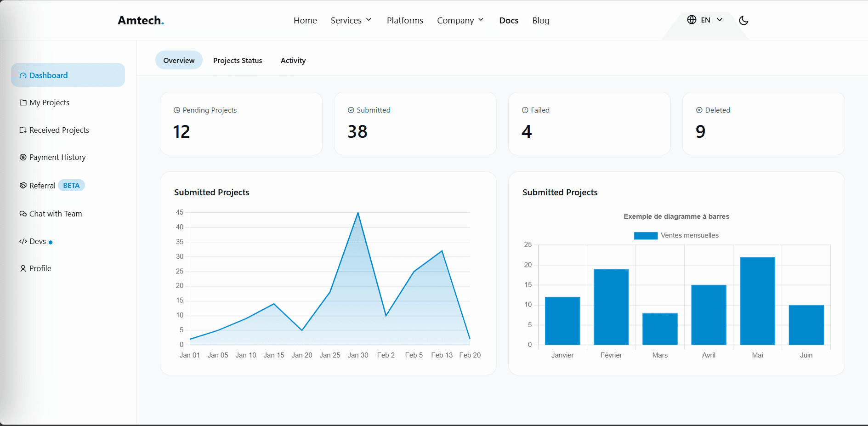The width and height of the screenshot is (868, 426).
Task: Click the Failed count 4
Action: (527, 132)
